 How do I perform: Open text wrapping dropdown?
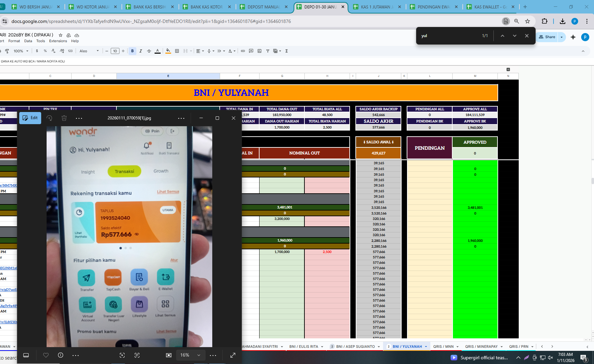[221, 51]
